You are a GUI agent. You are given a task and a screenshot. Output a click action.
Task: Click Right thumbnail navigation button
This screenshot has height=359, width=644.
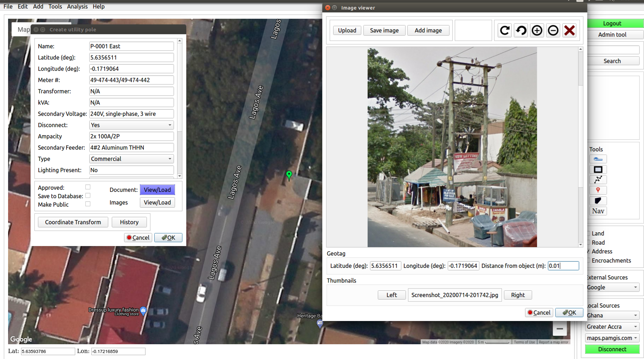pos(518,295)
